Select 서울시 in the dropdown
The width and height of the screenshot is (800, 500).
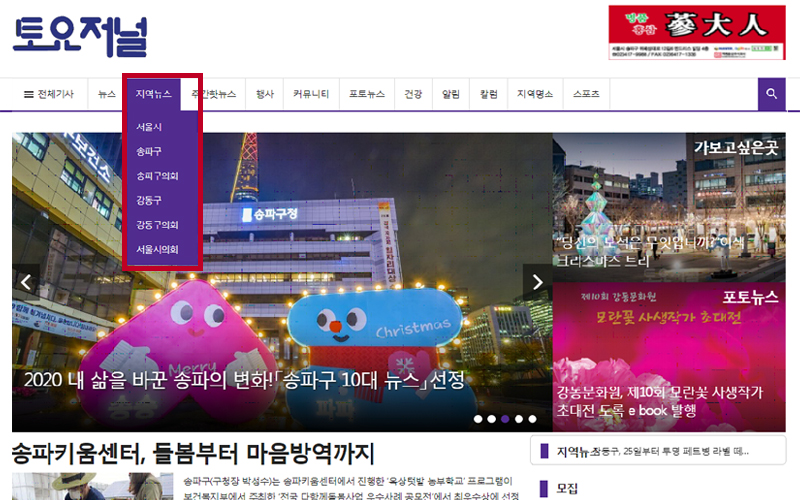tap(148, 127)
